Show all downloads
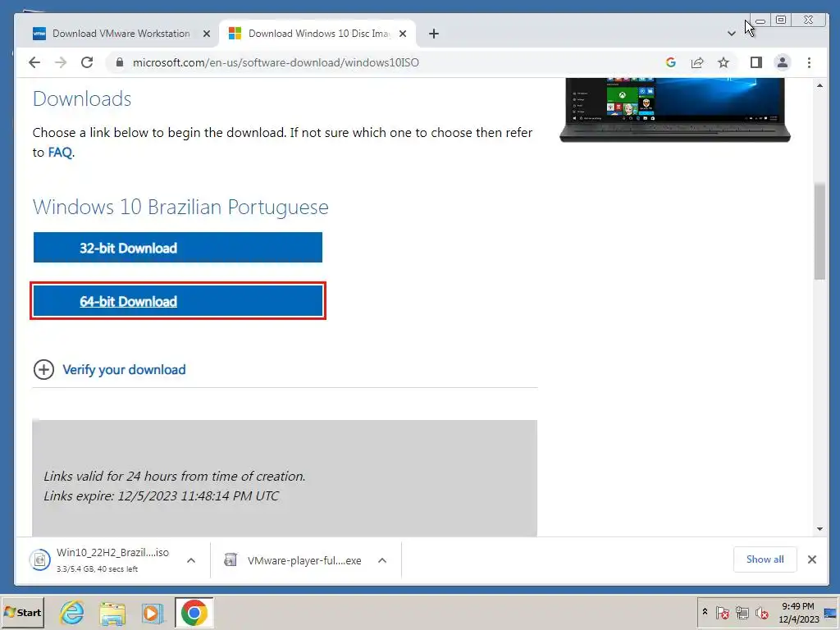The height and width of the screenshot is (630, 840). point(765,559)
